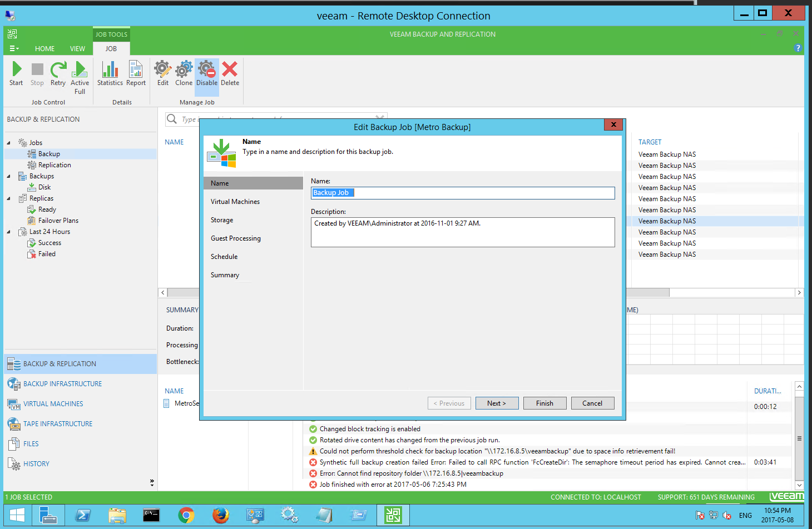Open Backup & Replication view
This screenshot has width=812, height=529.
point(81,364)
